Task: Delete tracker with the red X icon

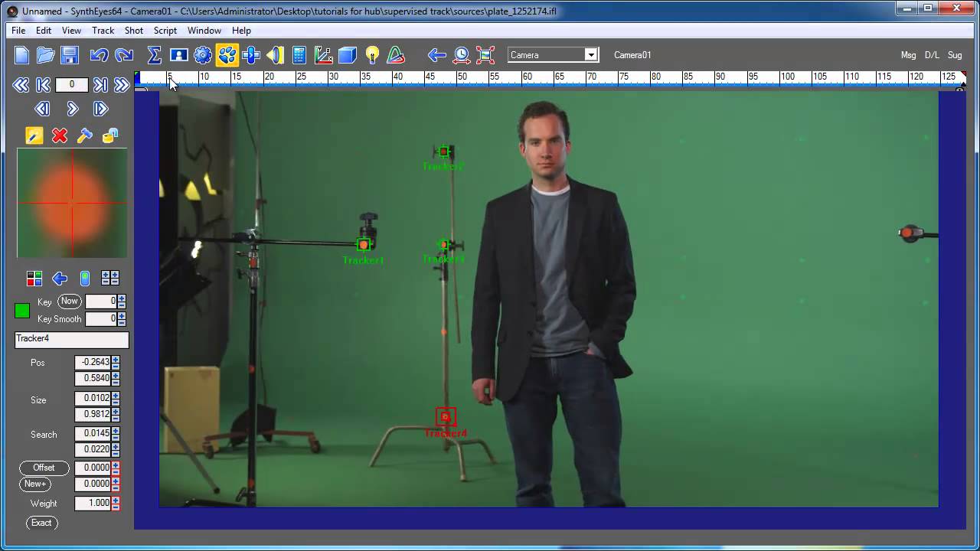Action: [60, 135]
